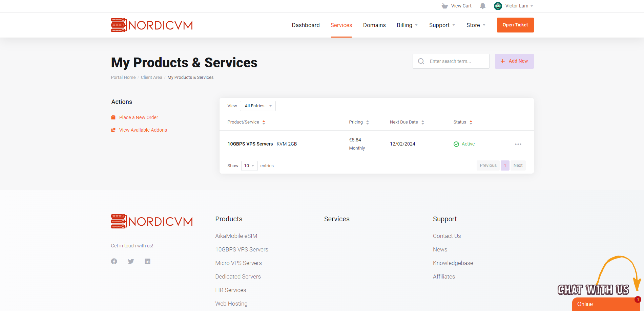
Task: Click the NordicVM logo in the header
Action: 152,25
